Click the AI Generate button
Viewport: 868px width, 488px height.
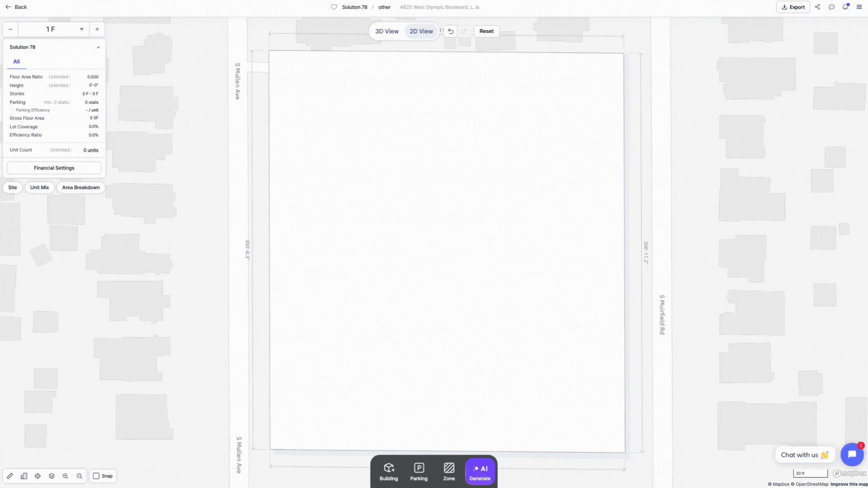(x=480, y=471)
